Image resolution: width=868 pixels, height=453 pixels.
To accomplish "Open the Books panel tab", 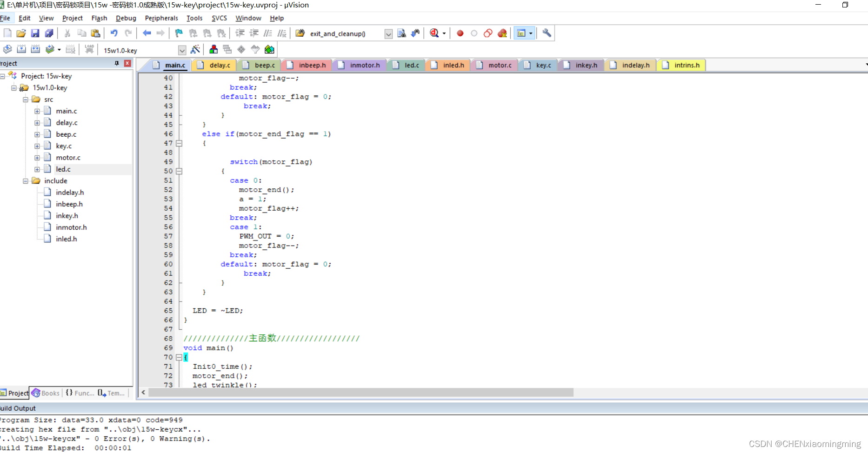I will [46, 393].
